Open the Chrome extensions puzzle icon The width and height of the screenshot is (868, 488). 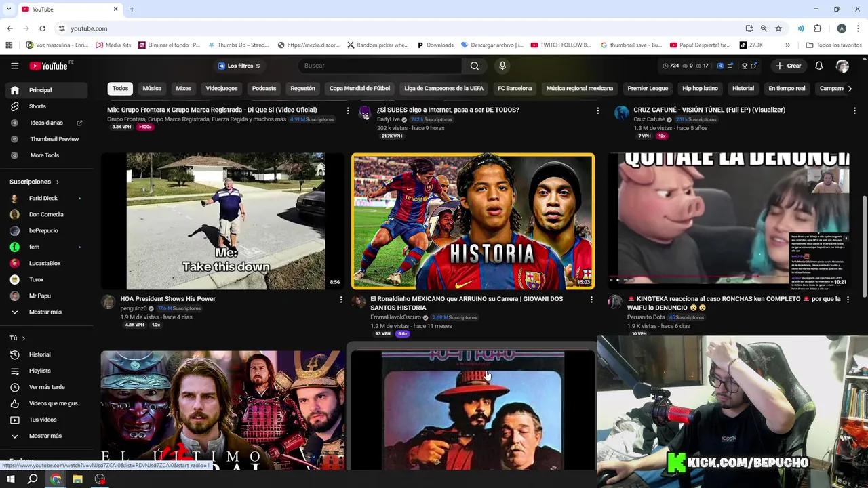coord(817,28)
